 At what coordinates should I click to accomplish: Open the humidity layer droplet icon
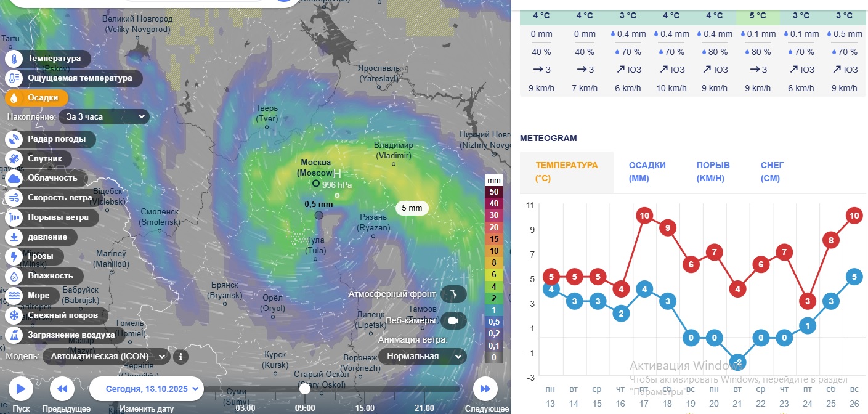[x=14, y=276]
